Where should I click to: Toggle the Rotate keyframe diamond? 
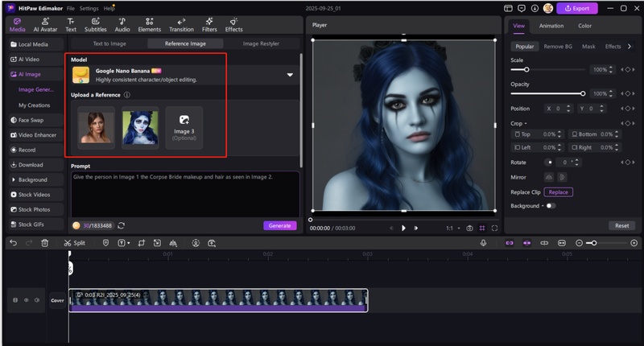pyautogui.click(x=628, y=163)
